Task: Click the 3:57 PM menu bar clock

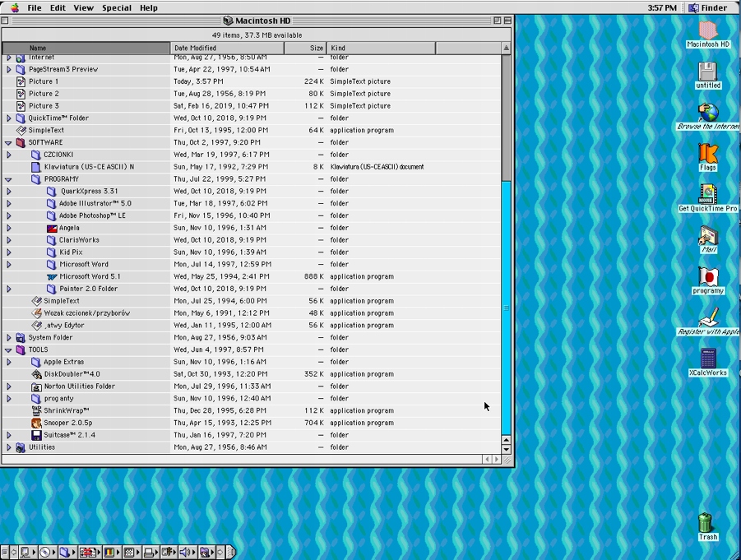Action: point(661,7)
